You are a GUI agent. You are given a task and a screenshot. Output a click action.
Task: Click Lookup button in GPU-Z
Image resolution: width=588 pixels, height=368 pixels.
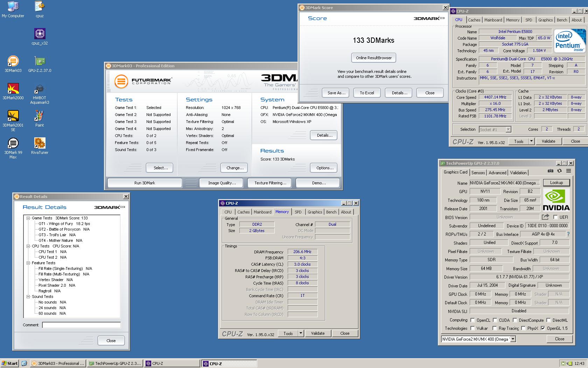556,183
